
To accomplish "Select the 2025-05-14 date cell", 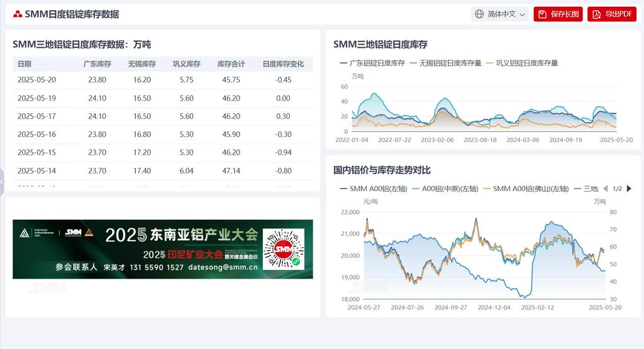I will click(36, 170).
